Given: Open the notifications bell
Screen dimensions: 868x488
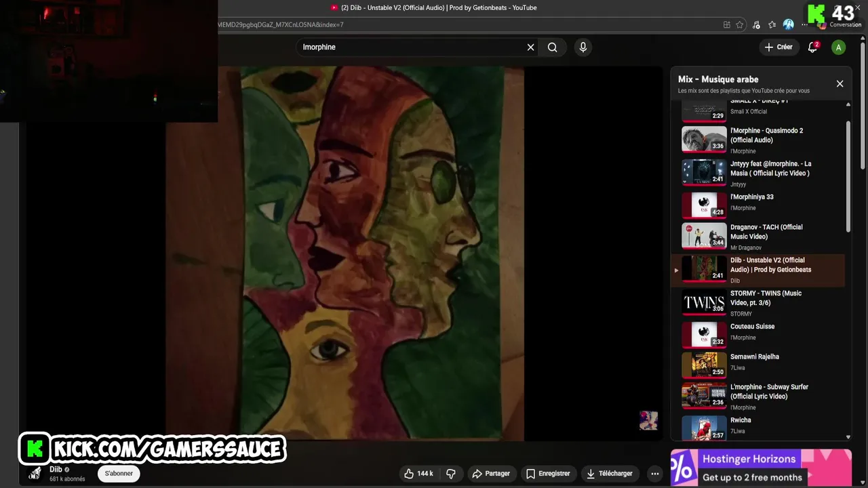Looking at the screenshot, I should click(812, 47).
